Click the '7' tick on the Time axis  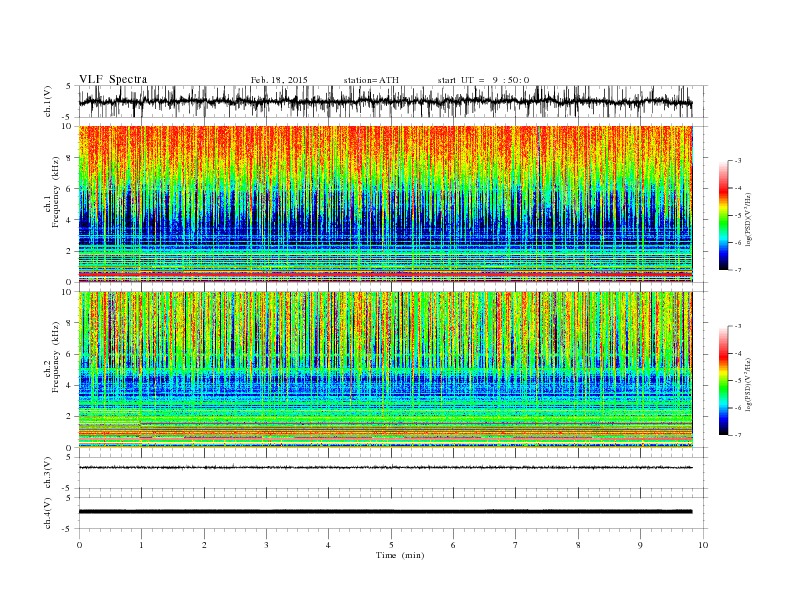tap(516, 545)
